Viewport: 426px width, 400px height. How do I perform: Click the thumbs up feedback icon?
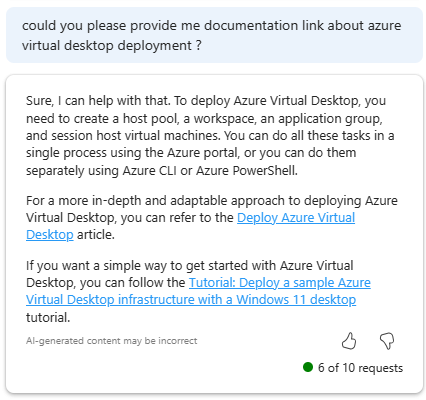coord(349,341)
